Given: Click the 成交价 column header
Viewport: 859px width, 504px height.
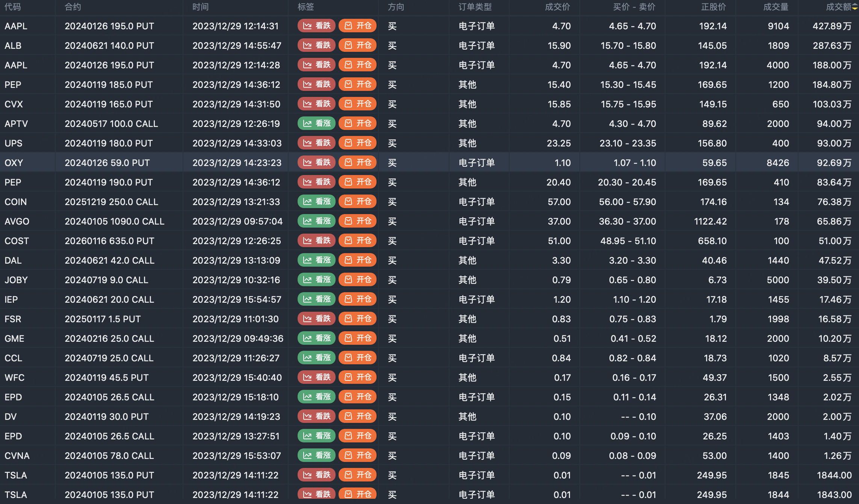Looking at the screenshot, I should pyautogui.click(x=557, y=7).
